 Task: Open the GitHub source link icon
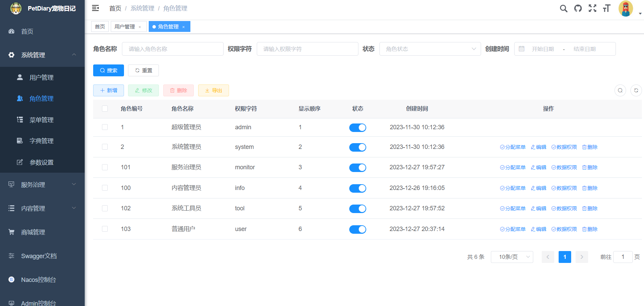578,8
